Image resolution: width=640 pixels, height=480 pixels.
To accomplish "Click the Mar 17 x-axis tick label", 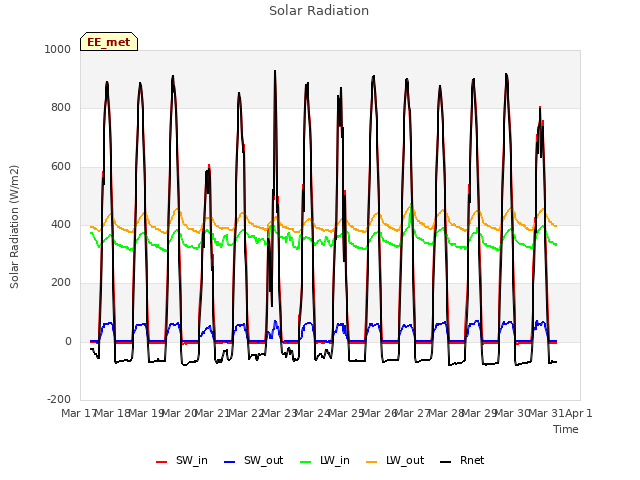I will [79, 413].
